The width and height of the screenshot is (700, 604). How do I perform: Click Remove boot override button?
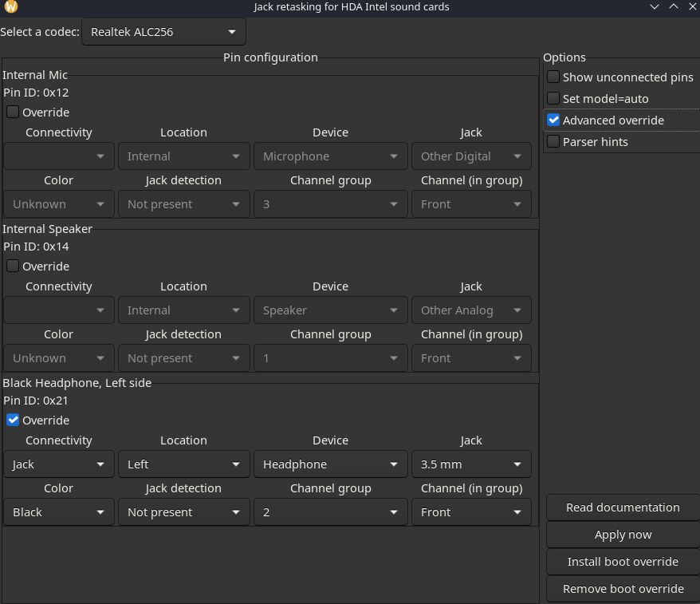(623, 589)
